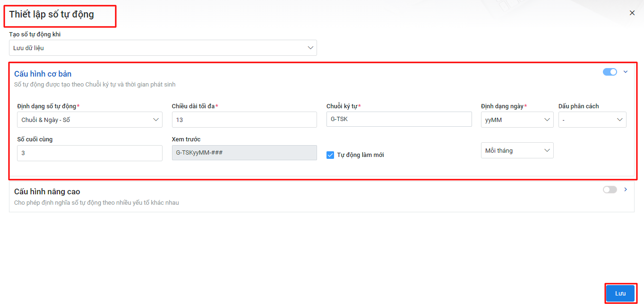Open the Tạo số tự động khi dropdown

(x=163, y=48)
